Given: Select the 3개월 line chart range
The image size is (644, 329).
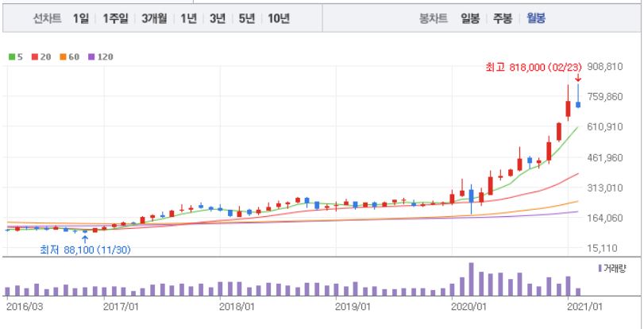Looking at the screenshot, I should (154, 18).
